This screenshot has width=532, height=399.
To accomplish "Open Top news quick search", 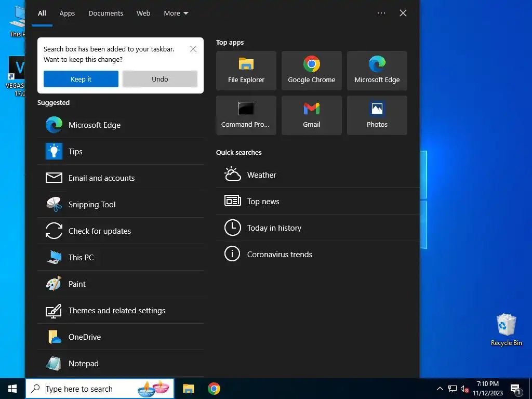I will pos(318,201).
